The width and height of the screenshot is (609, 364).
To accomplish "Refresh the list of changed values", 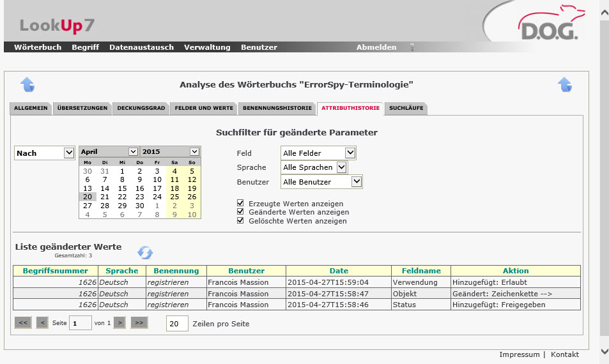I will [x=145, y=252].
